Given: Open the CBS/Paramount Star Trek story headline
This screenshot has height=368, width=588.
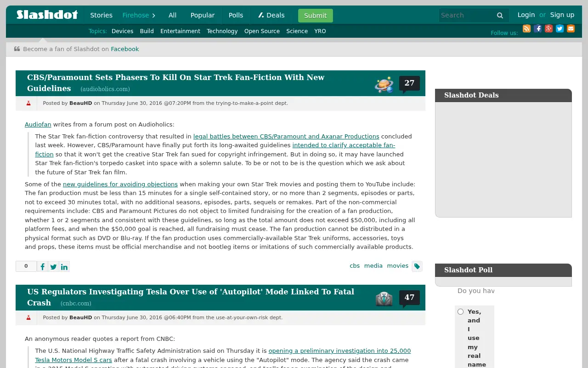Looking at the screenshot, I should [x=176, y=83].
